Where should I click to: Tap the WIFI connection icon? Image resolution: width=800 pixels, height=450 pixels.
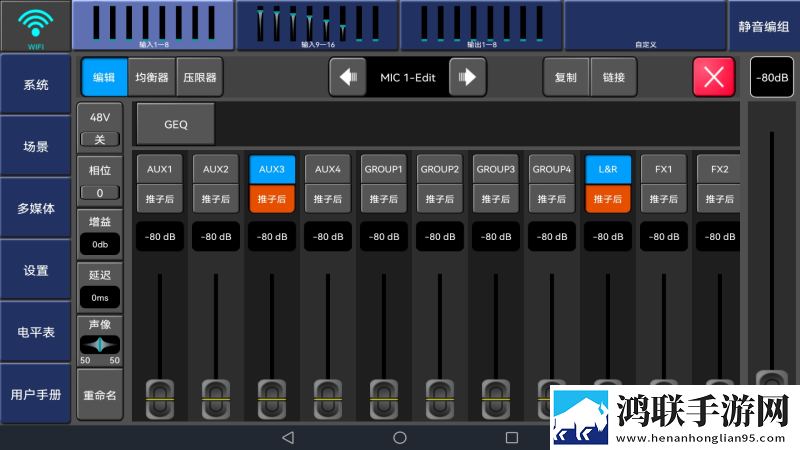point(35,26)
